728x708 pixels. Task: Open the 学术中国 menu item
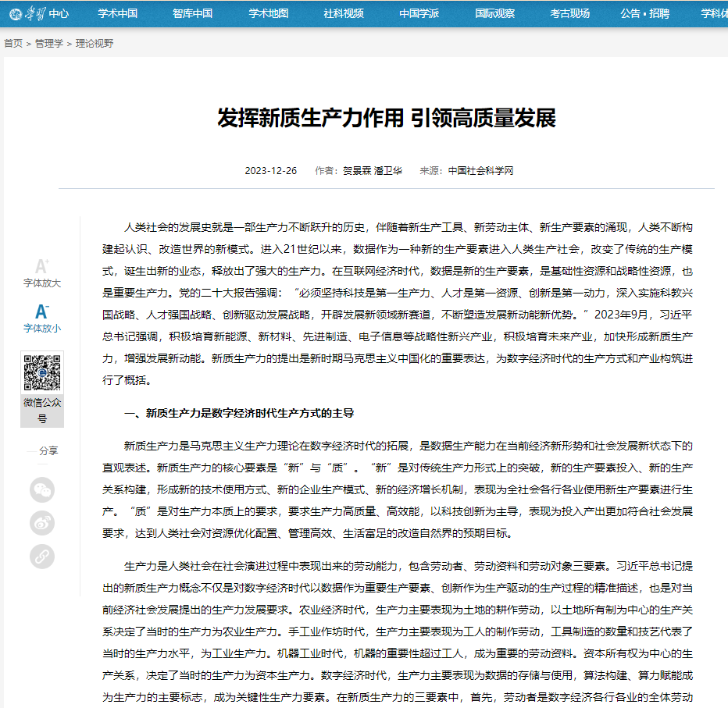click(117, 13)
